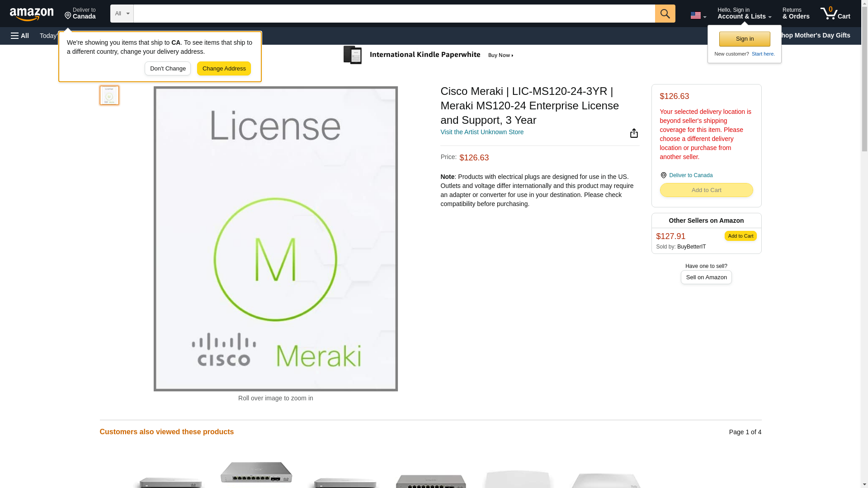Open the shopping cart icon
The height and width of the screenshot is (488, 868).
pyautogui.click(x=835, y=14)
